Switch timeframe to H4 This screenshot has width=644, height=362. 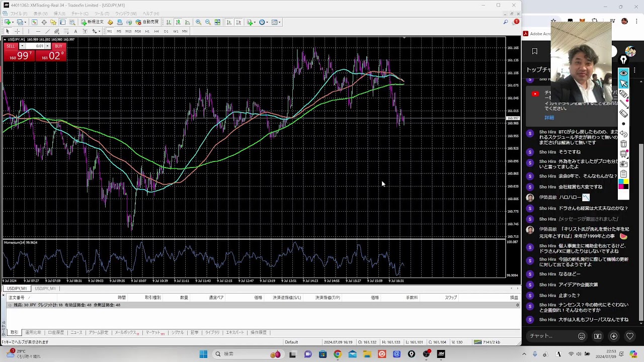coord(156,31)
